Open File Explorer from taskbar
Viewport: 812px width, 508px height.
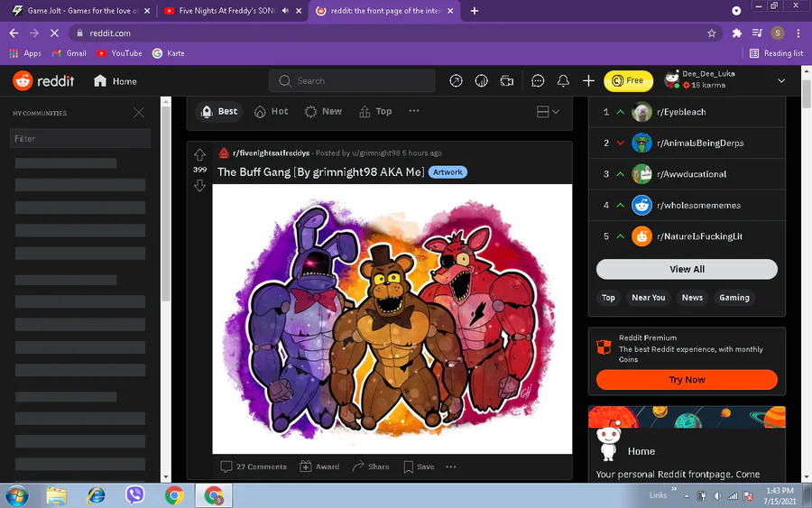click(x=56, y=495)
